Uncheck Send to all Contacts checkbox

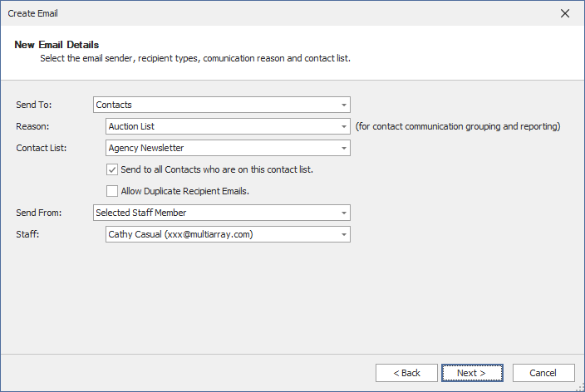(112, 169)
